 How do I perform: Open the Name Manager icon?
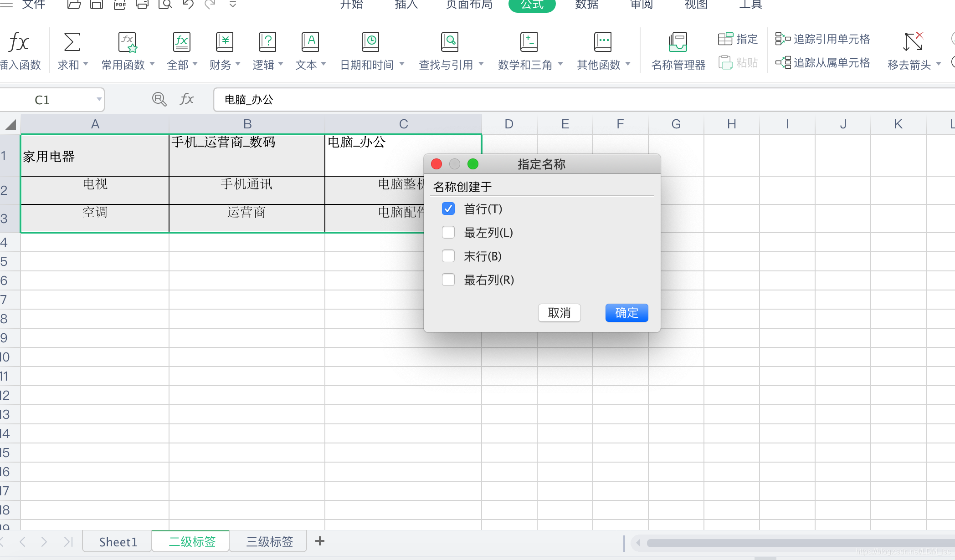click(678, 42)
